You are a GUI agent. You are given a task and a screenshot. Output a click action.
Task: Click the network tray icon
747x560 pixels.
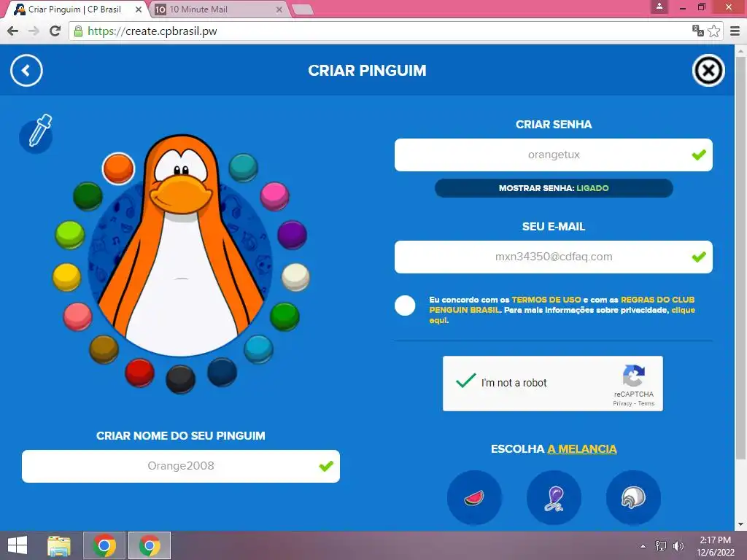(x=661, y=546)
